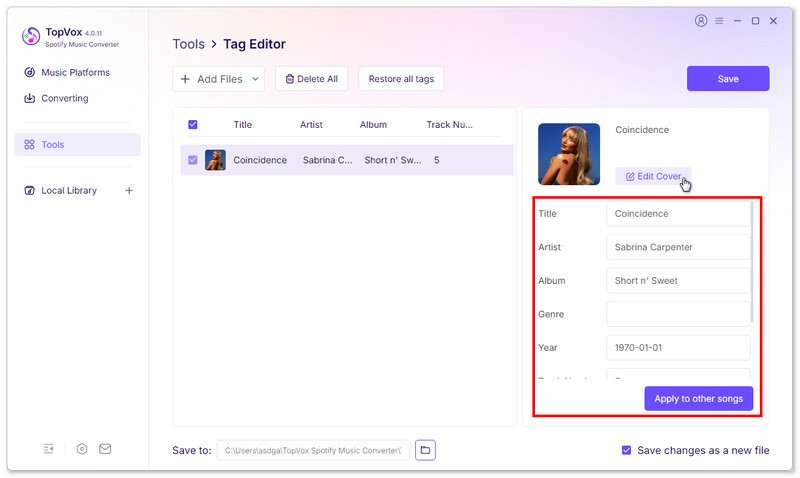Add a local library with plus icon

129,190
